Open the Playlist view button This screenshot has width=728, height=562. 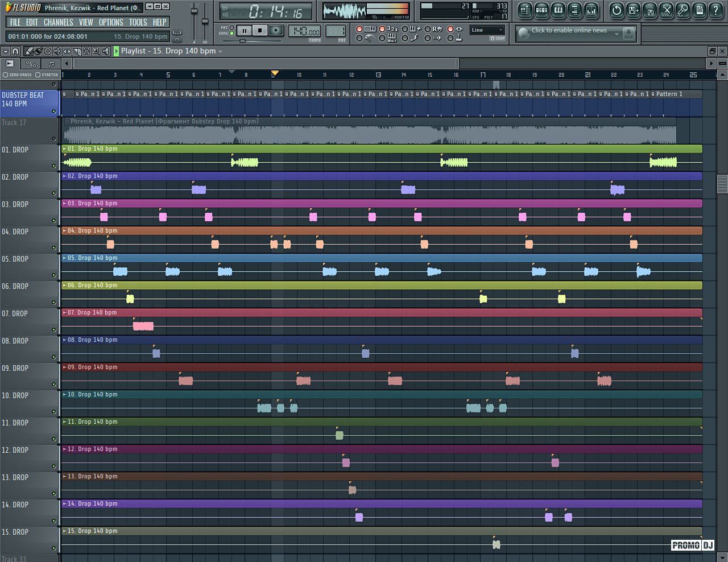(x=525, y=10)
